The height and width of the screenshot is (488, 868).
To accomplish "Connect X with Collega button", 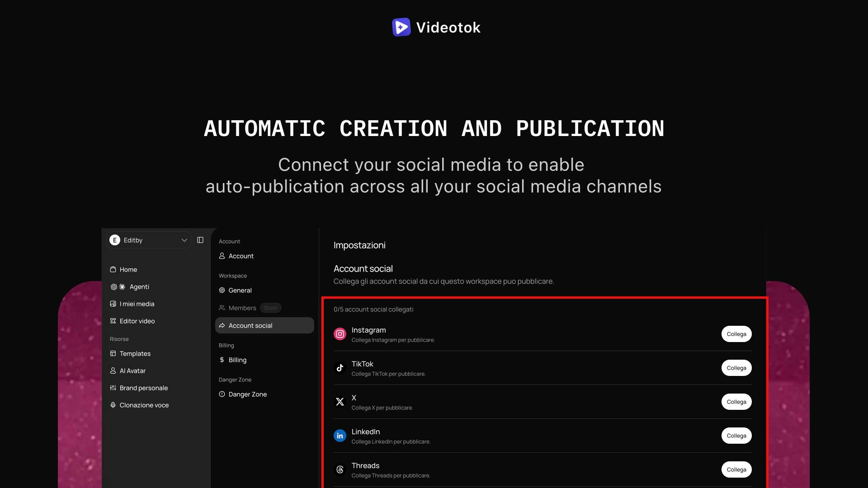I will pyautogui.click(x=736, y=402).
